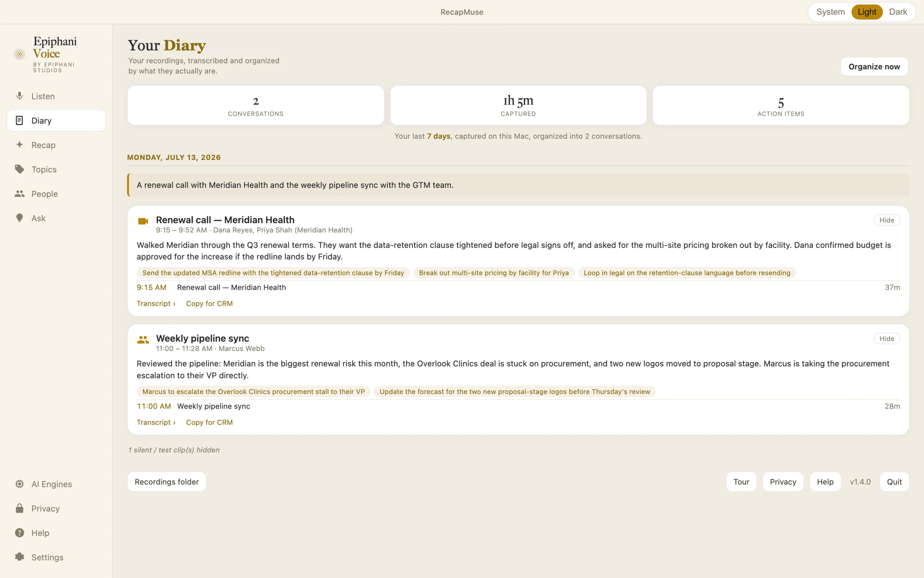Image resolution: width=924 pixels, height=578 pixels.
Task: Click the '9:15 AM Renewal call — Meridian Health' recording row
Action: coord(518,287)
